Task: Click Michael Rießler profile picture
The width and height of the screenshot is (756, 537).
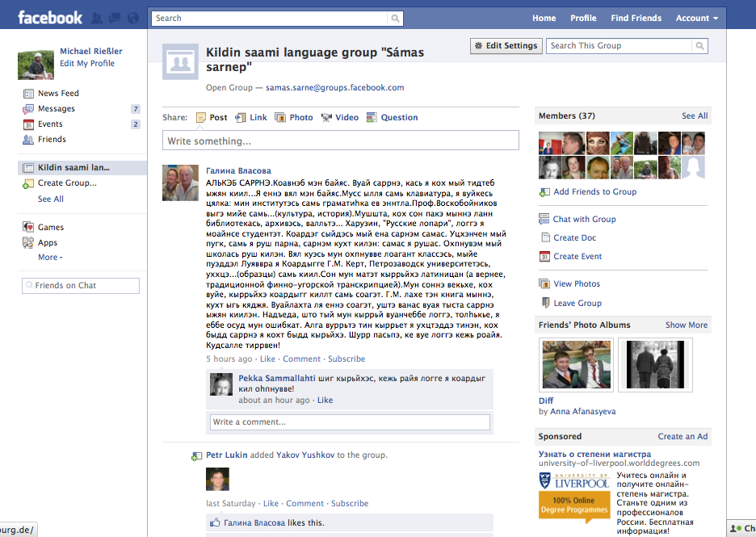Action: 36,64
